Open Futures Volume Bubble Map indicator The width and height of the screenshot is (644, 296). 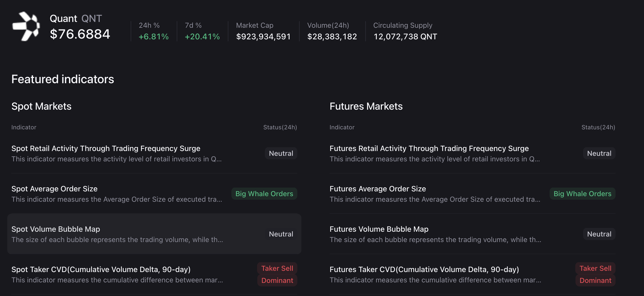(x=379, y=229)
